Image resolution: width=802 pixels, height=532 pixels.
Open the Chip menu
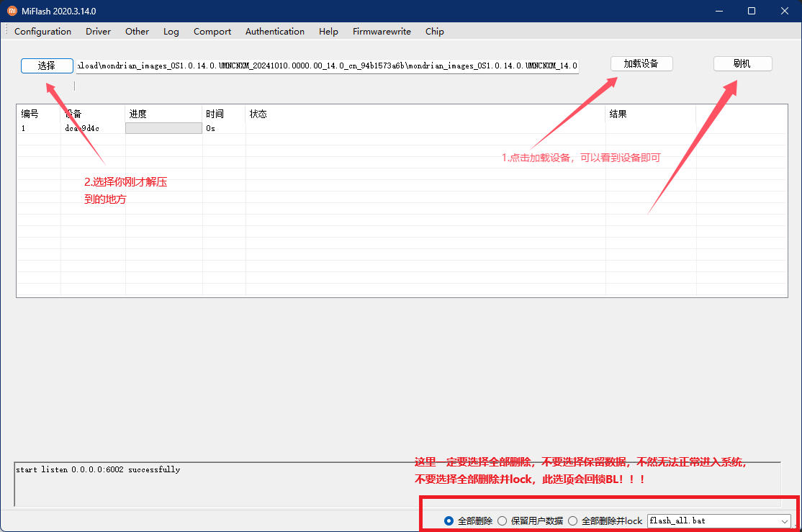pos(434,32)
